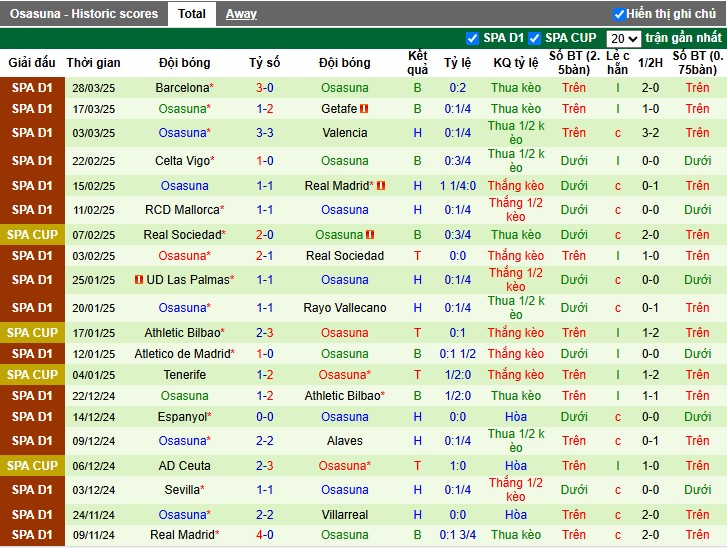Click the 1/2H column header
This screenshot has height=548, width=727.
[x=650, y=63]
